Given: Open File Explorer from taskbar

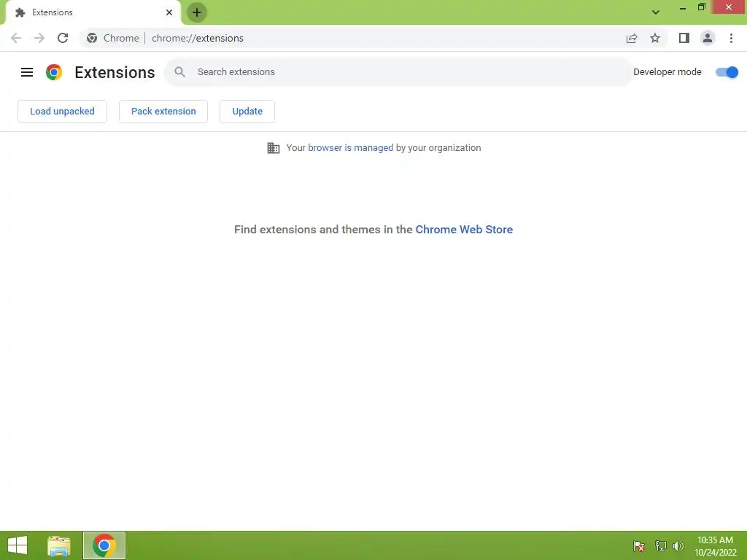Looking at the screenshot, I should [59, 545].
